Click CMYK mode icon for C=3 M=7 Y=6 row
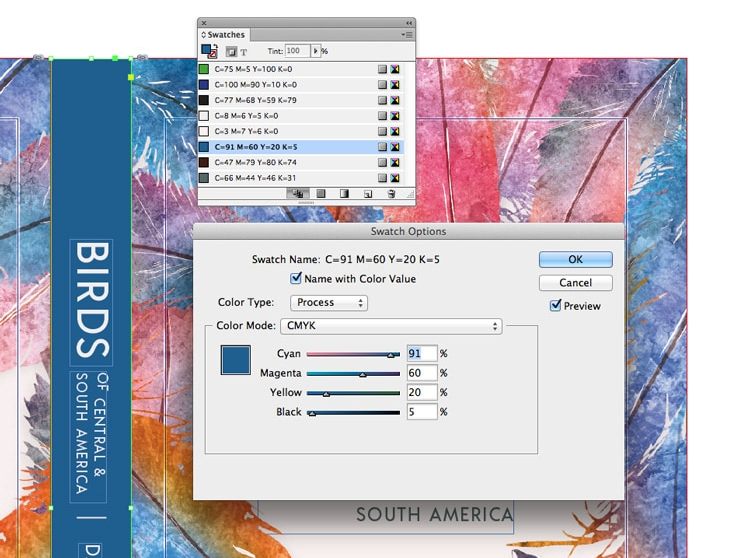 tap(395, 131)
